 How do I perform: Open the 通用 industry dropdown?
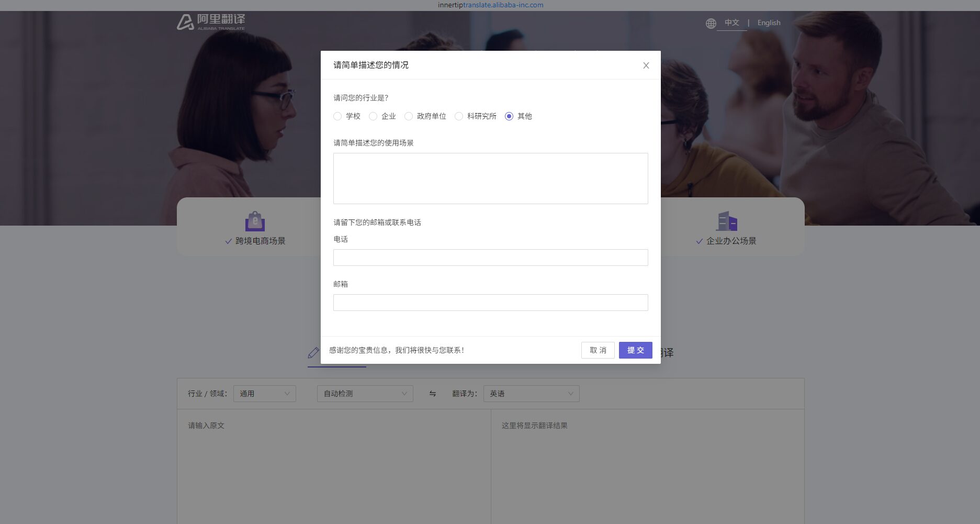tap(264, 393)
